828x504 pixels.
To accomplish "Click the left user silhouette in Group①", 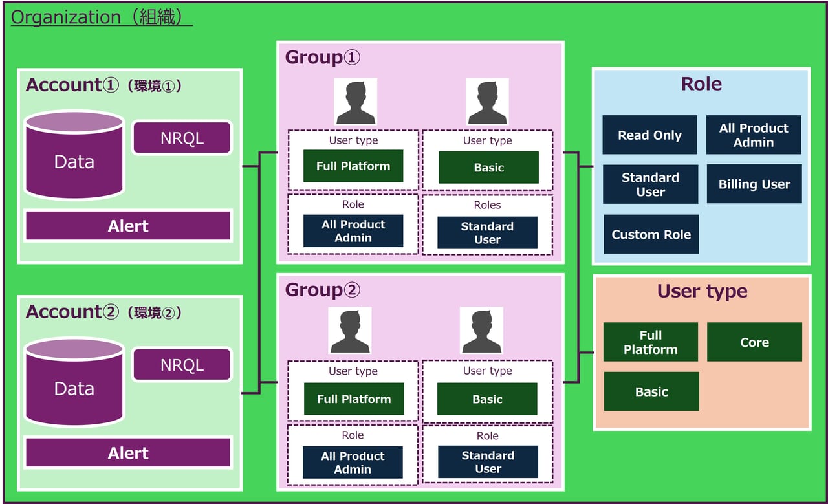I will coord(355,102).
